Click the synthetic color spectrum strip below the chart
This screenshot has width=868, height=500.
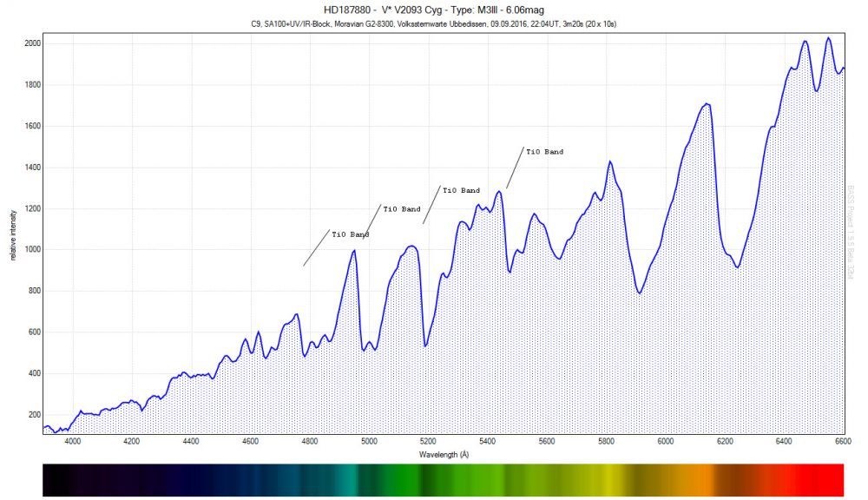(444, 480)
